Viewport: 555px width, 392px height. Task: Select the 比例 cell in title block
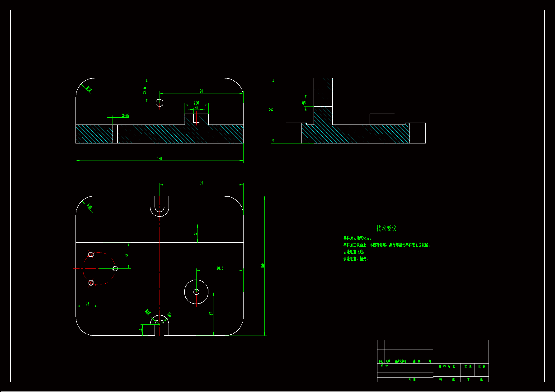(482, 366)
